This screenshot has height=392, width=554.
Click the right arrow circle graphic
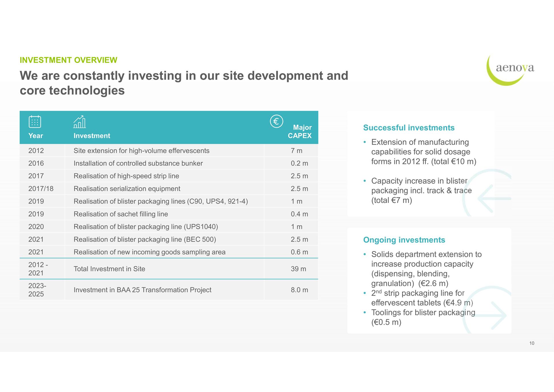(x=487, y=310)
